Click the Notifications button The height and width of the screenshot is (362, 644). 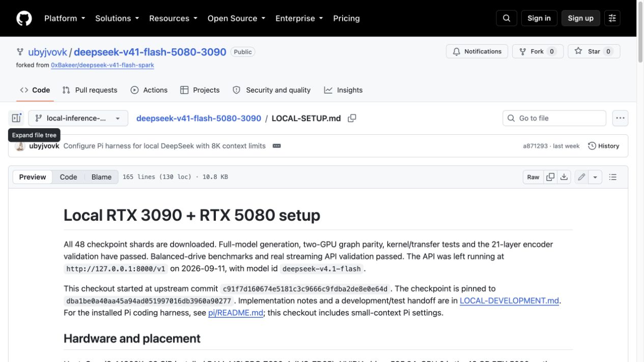pyautogui.click(x=477, y=51)
